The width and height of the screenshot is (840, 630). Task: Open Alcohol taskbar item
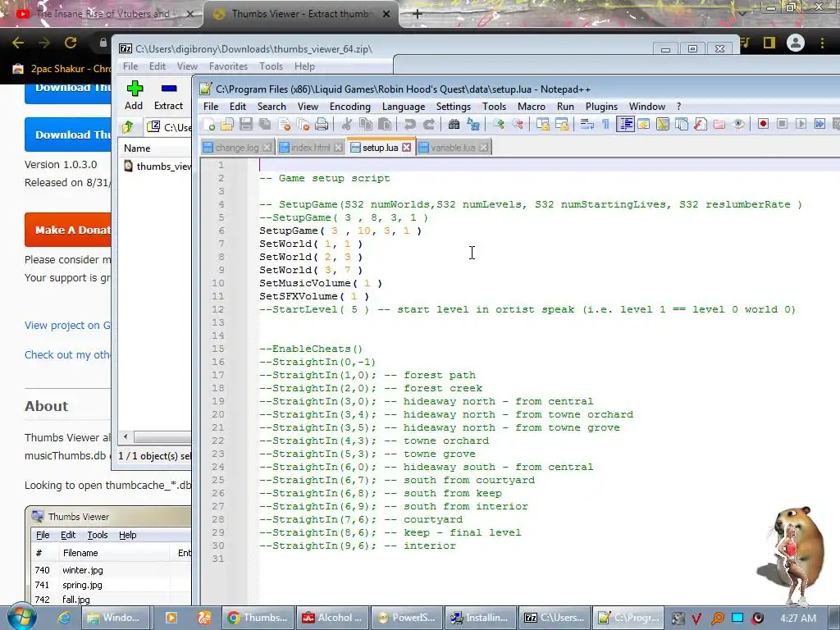(x=332, y=618)
